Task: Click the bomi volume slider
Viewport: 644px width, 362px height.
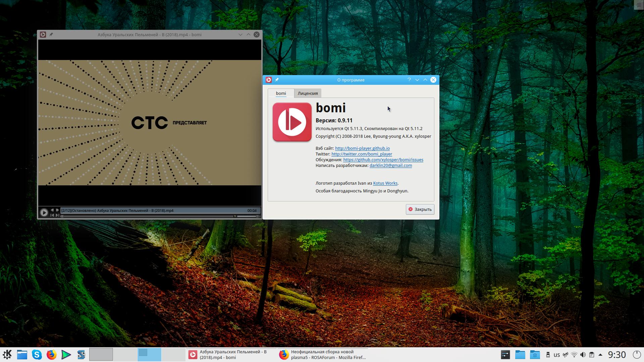Action: (248, 216)
